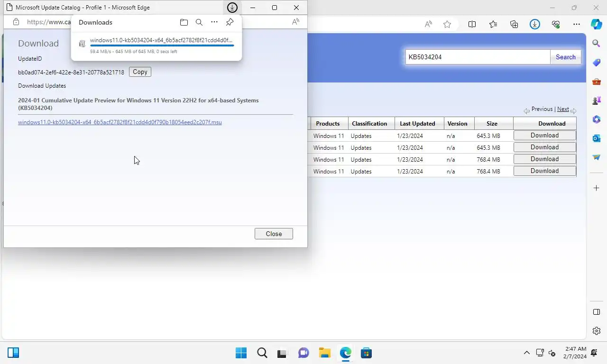Screen dimensions: 607x364
Task: Download the first 645.3 MB update row
Action: [x=544, y=136]
